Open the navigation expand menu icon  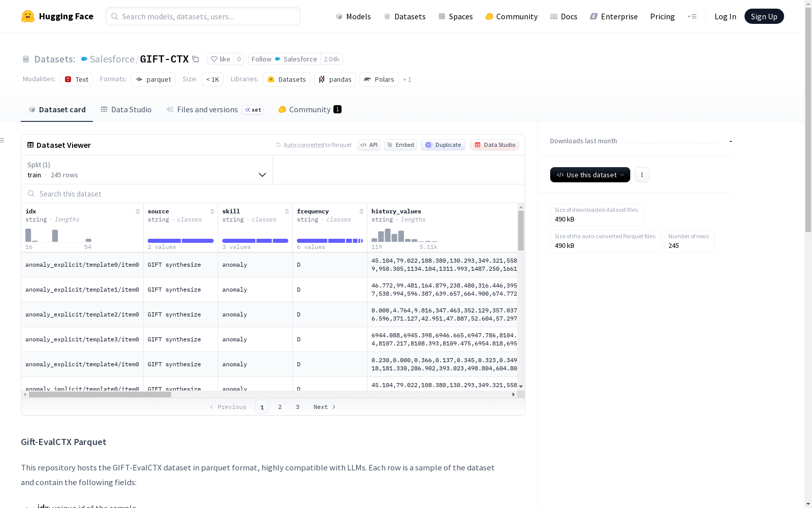(x=692, y=16)
